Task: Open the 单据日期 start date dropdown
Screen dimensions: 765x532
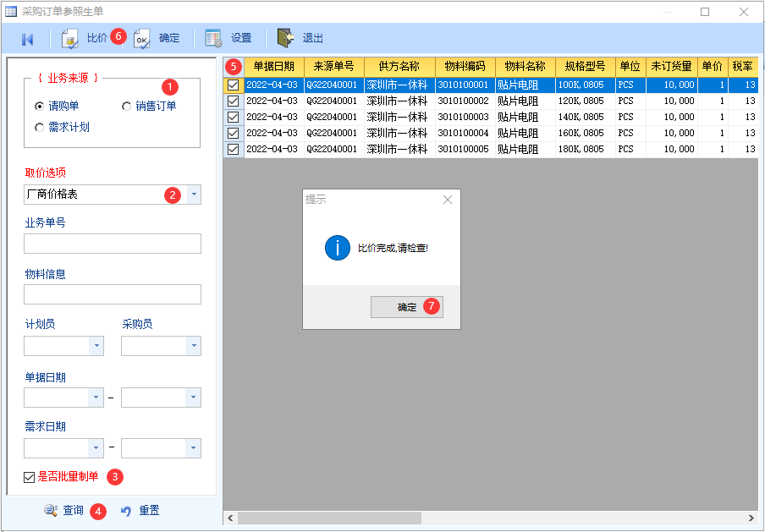Action: click(x=96, y=398)
